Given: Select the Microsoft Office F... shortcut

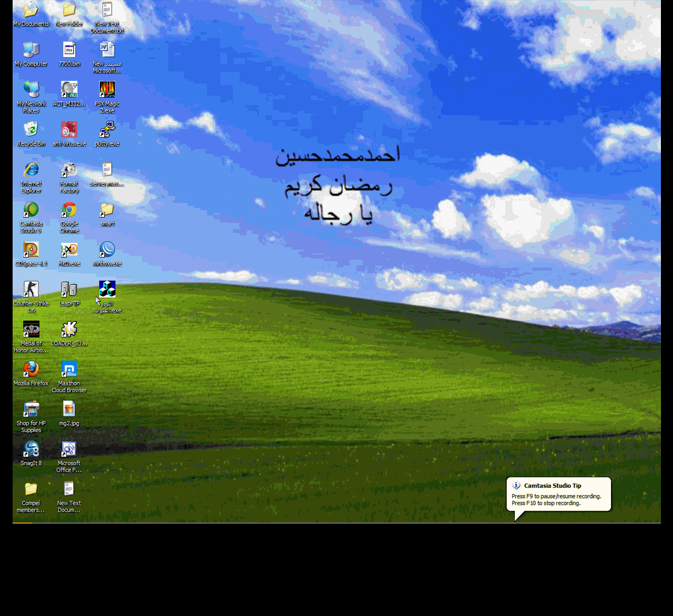Looking at the screenshot, I should click(x=69, y=449).
